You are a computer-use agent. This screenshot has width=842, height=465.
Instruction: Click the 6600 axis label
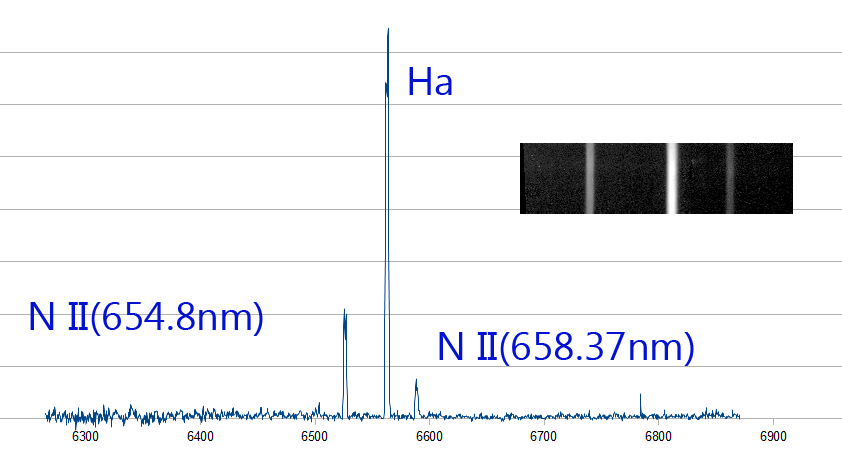pyautogui.click(x=429, y=437)
